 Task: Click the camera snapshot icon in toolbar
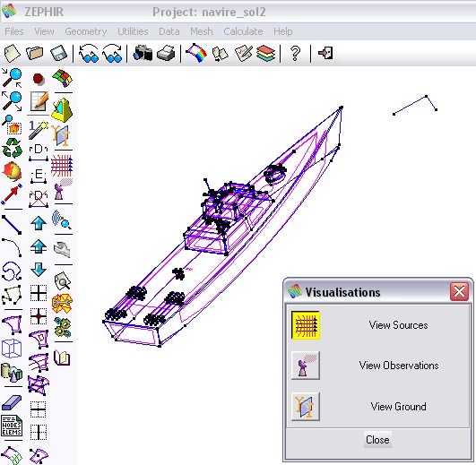[x=143, y=54]
